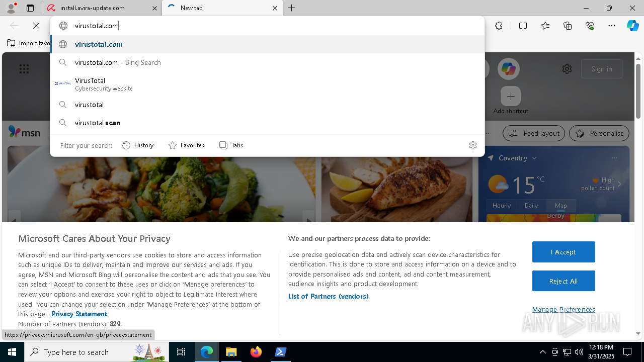644x362 pixels.
Task: Filter search by History
Action: [x=138, y=145]
